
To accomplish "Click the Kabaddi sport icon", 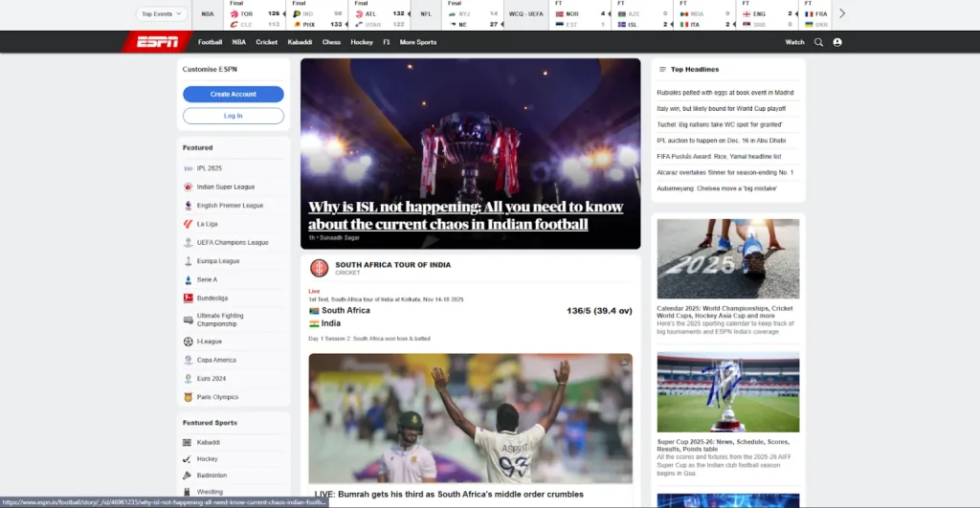I will pos(187,442).
